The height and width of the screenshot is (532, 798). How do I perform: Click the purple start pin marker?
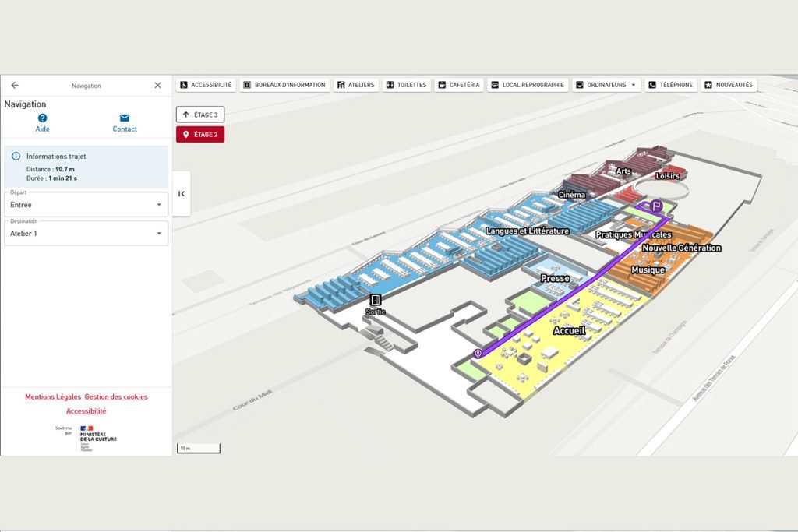(478, 354)
